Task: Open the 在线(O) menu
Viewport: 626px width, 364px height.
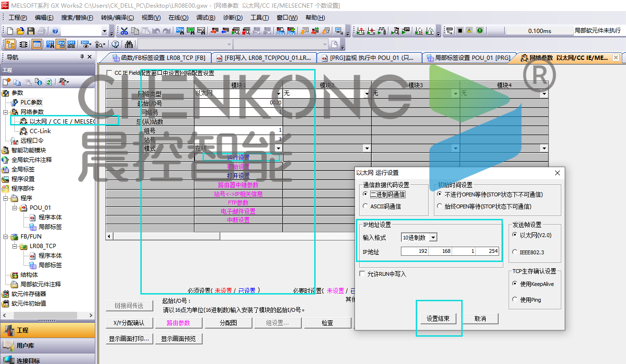Action: point(178,18)
